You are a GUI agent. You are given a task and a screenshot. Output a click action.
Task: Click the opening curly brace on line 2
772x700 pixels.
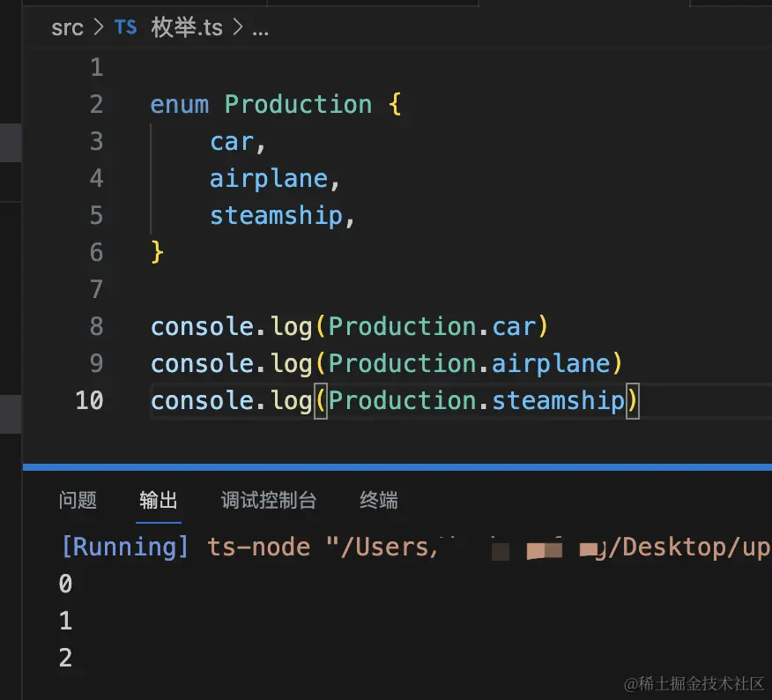(395, 104)
